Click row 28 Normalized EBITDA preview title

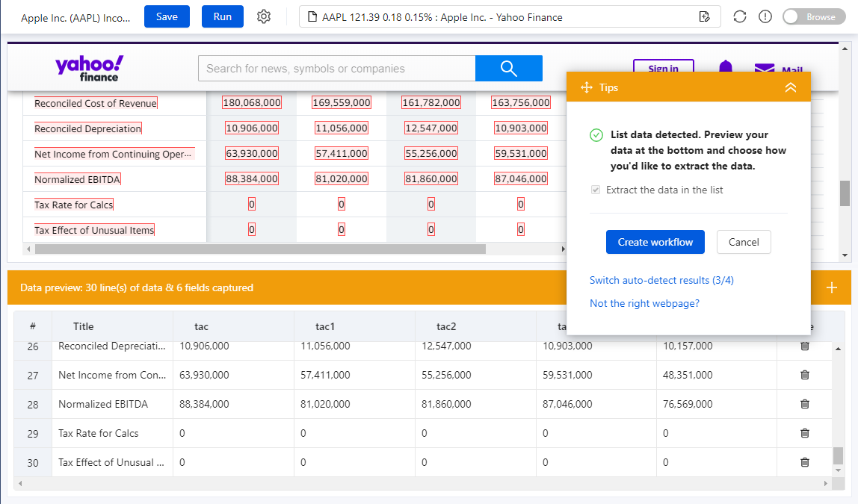coord(103,404)
